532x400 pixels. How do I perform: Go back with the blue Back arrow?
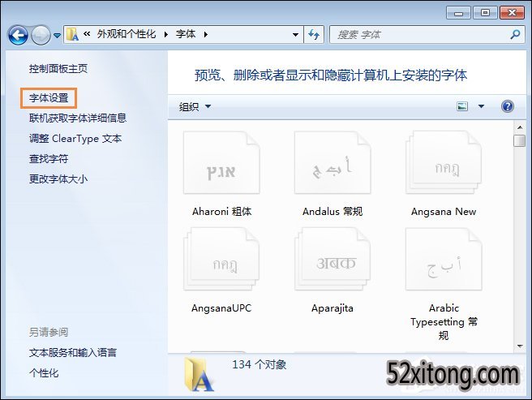point(18,35)
